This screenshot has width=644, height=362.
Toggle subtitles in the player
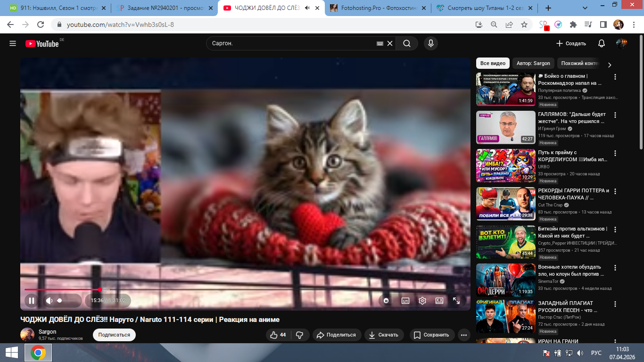405,300
